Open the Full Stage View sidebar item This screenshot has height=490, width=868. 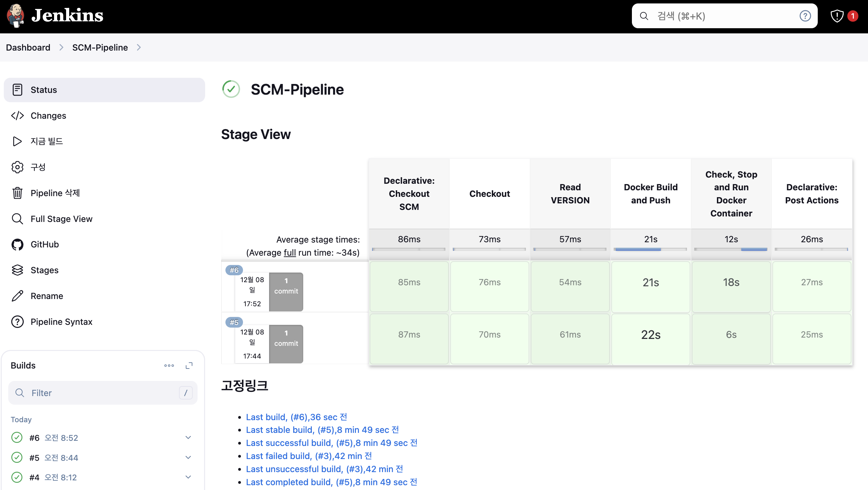(61, 219)
